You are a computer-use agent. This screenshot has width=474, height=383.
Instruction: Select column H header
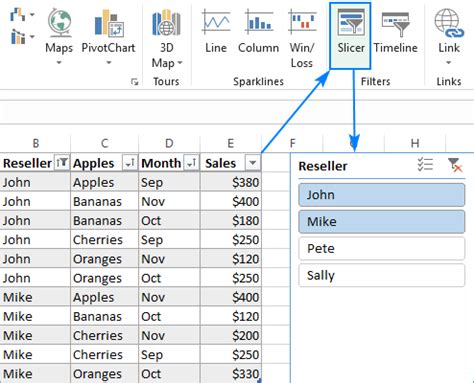click(x=415, y=143)
